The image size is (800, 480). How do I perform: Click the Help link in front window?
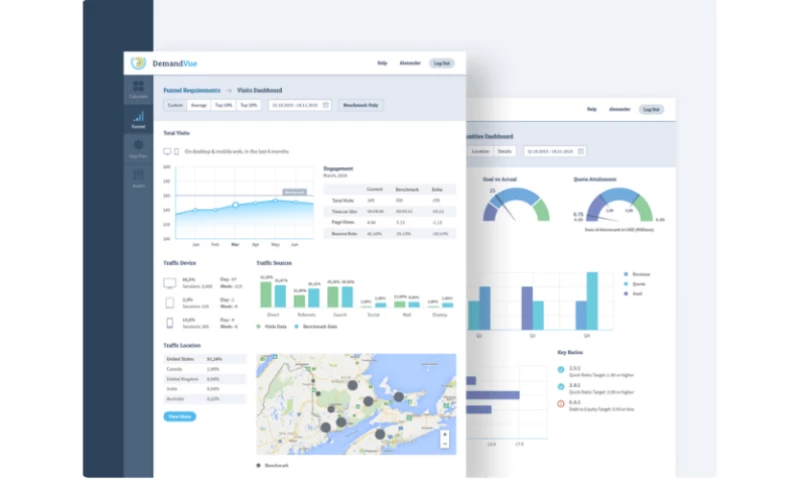(x=382, y=63)
